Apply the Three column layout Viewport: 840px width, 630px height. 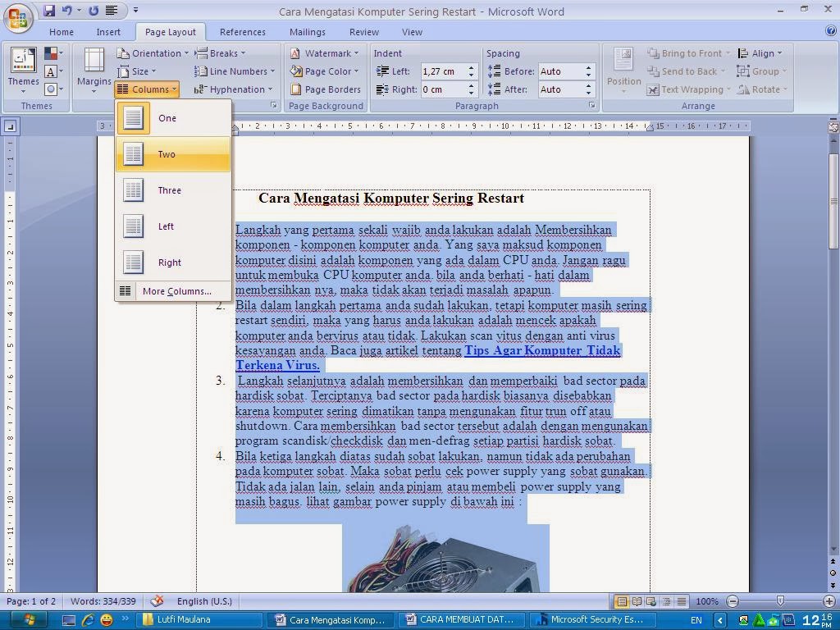coord(173,190)
